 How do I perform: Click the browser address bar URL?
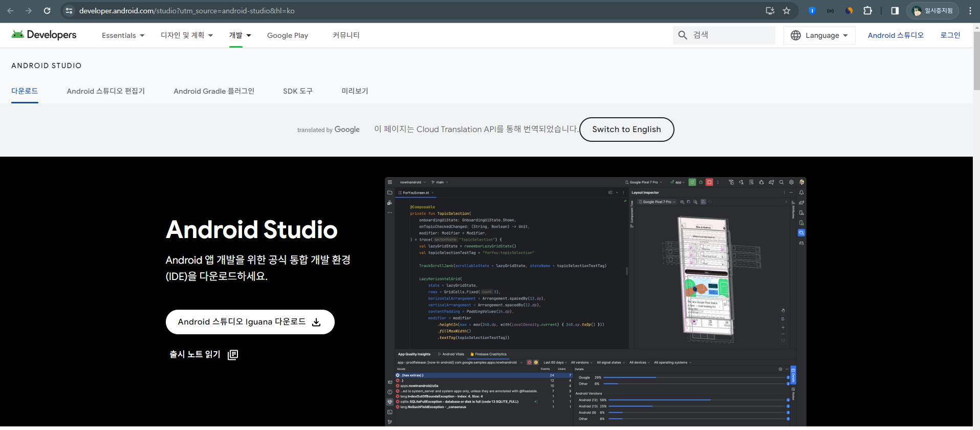pyautogui.click(x=187, y=11)
